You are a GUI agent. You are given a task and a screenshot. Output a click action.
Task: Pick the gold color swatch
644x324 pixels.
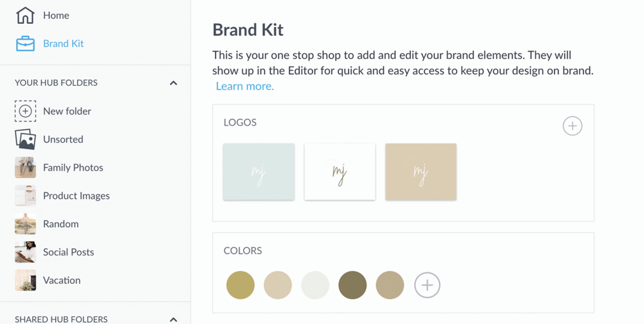click(x=240, y=285)
